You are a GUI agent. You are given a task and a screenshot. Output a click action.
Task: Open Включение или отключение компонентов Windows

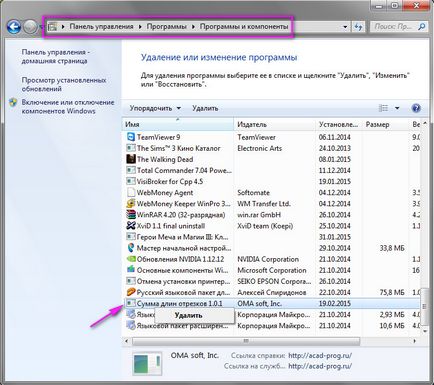pos(68,107)
